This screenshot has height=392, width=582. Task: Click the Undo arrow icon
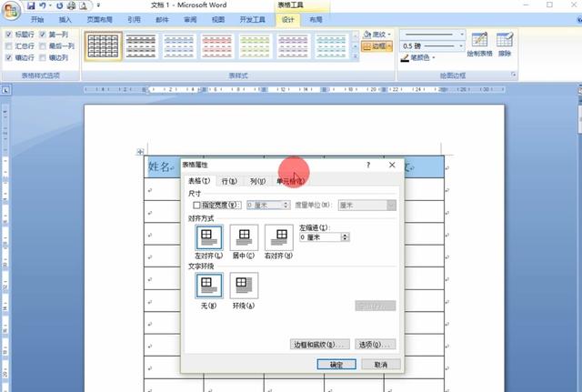pyautogui.click(x=43, y=5)
